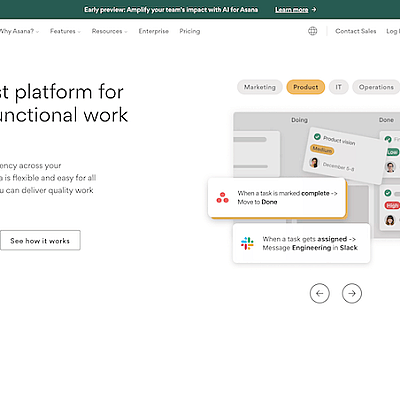Click the woman avatar under High tag
Image resolution: width=400 pixels, height=400 pixels.
pyautogui.click(x=390, y=220)
